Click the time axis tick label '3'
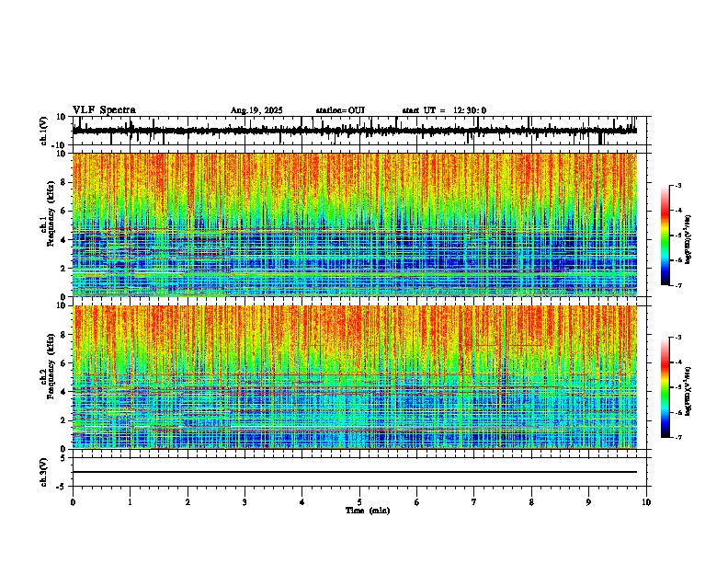 click(x=245, y=502)
